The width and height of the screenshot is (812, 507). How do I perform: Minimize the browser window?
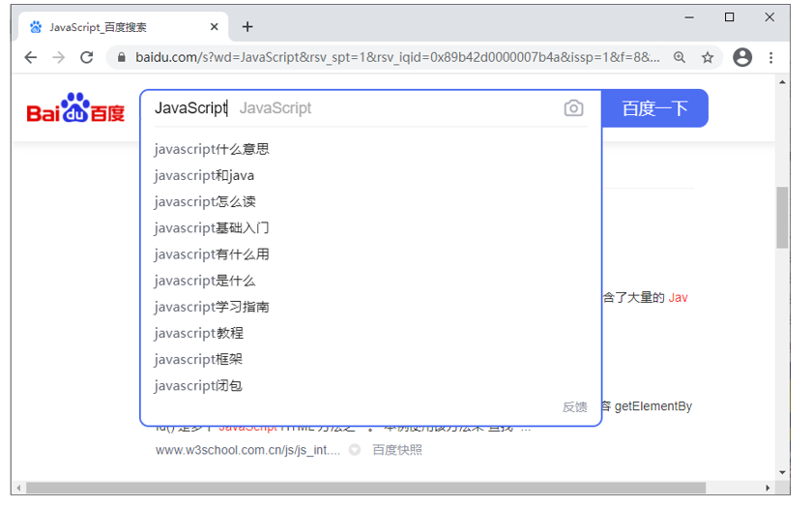pos(689,17)
